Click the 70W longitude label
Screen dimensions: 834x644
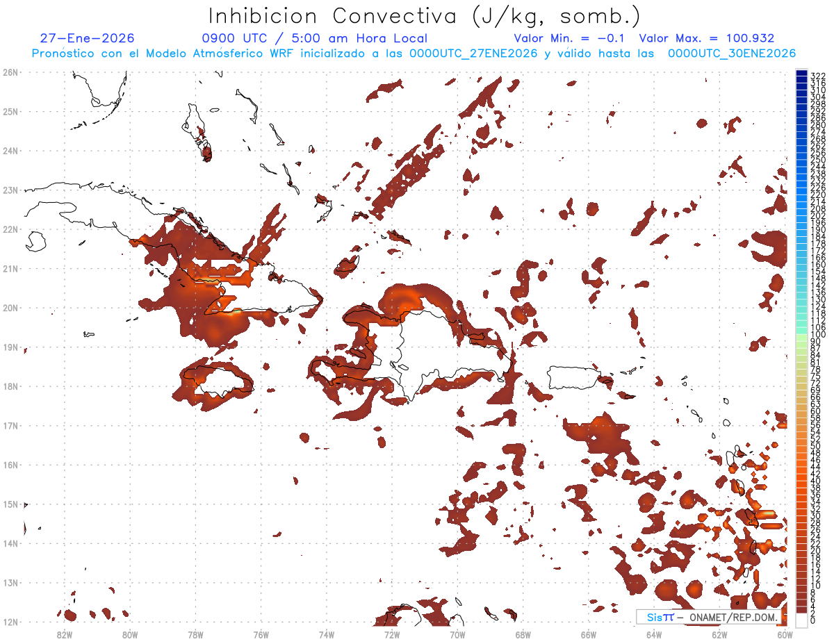click(x=457, y=634)
